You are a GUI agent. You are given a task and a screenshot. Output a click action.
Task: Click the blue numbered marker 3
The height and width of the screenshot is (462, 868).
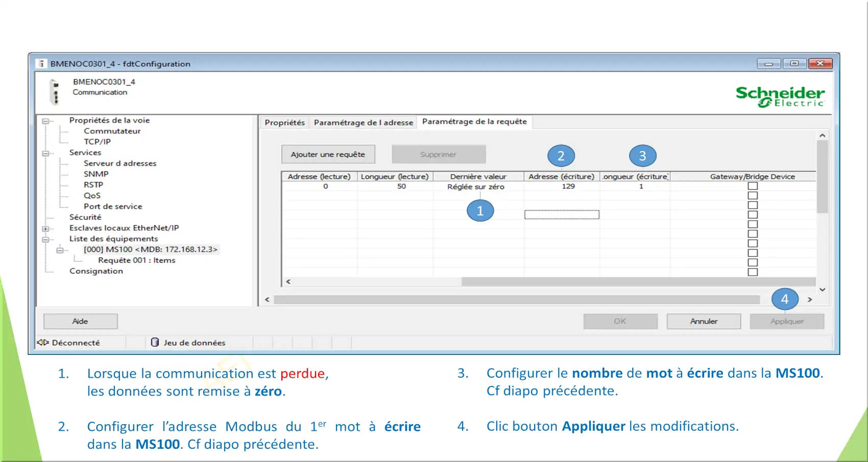point(642,156)
